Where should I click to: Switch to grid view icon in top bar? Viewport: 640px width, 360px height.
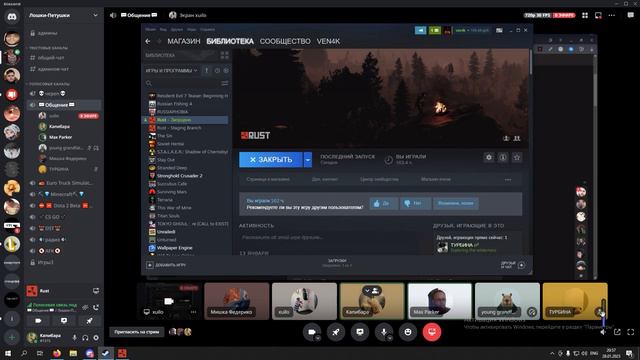point(585,15)
